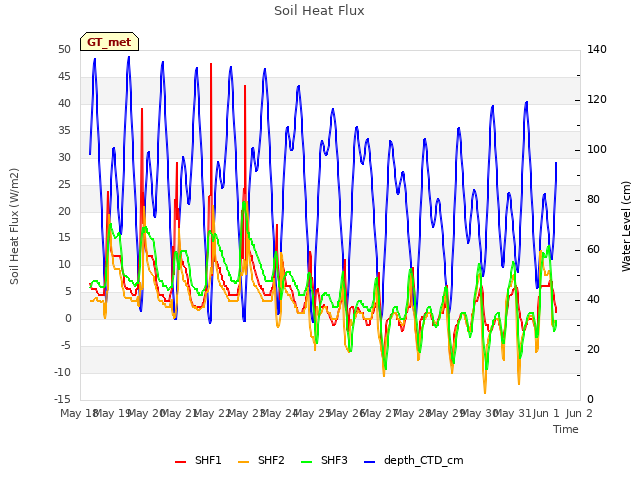The width and height of the screenshot is (640, 480).
Task: Click the 120 right-axis tick label
Action: [597, 100]
